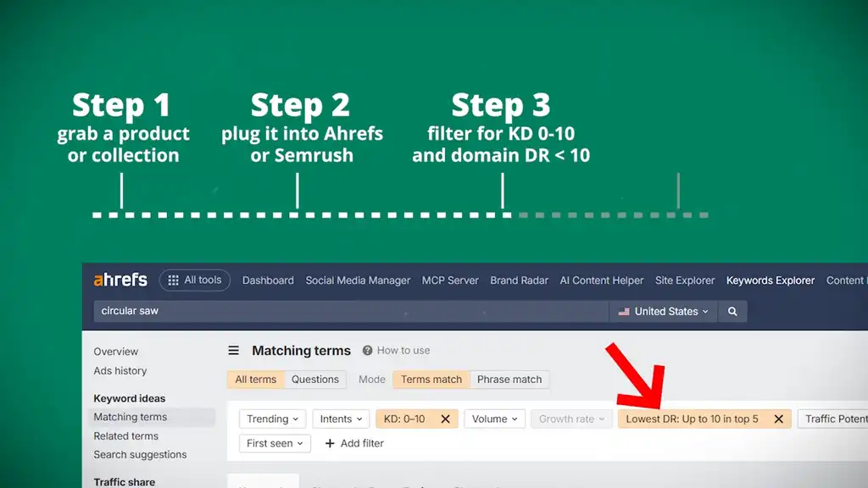
Task: Select Matching terms in sidebar
Action: click(151, 417)
